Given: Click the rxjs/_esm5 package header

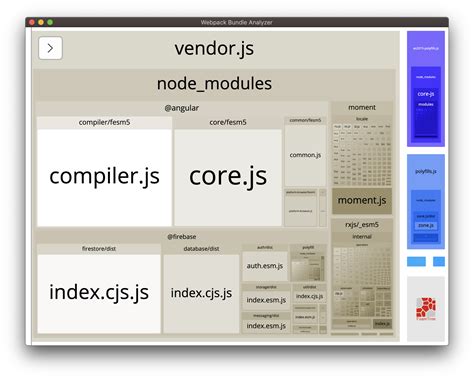Looking at the screenshot, I should 362,225.
